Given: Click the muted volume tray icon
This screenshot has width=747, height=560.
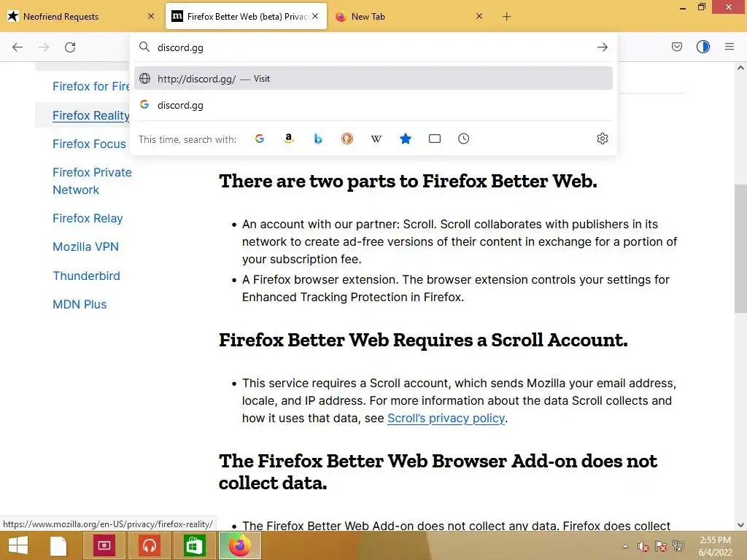Looking at the screenshot, I should [643, 546].
